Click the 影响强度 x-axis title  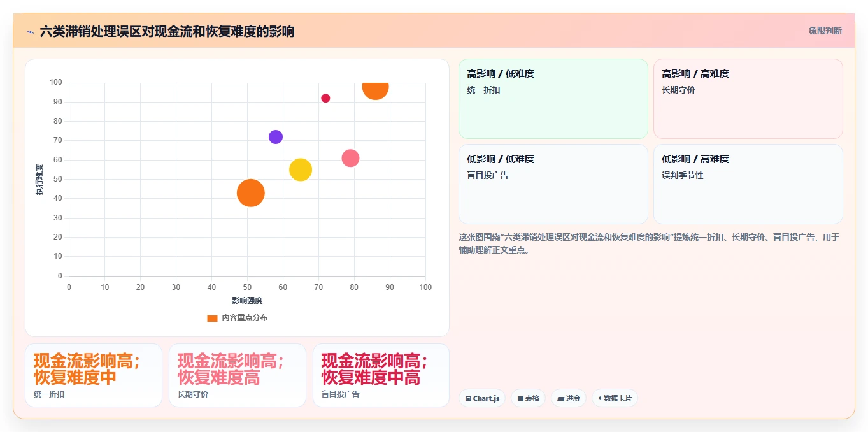point(247,301)
